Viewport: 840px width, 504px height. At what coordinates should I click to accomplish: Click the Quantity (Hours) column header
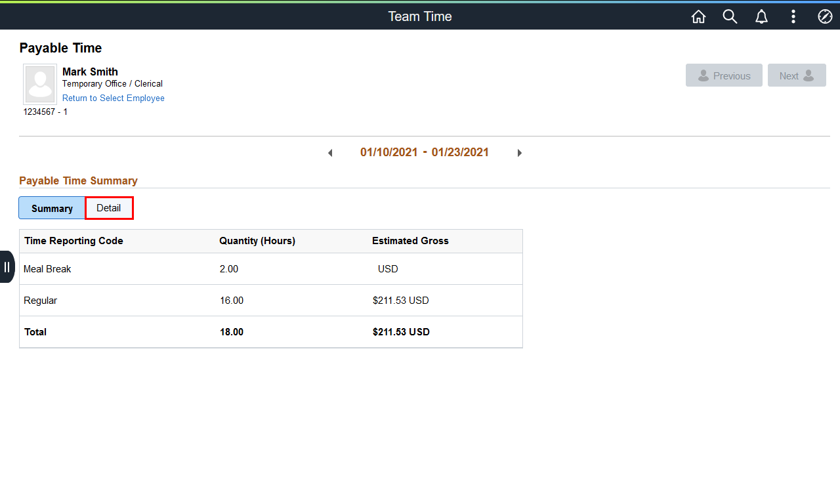click(257, 241)
